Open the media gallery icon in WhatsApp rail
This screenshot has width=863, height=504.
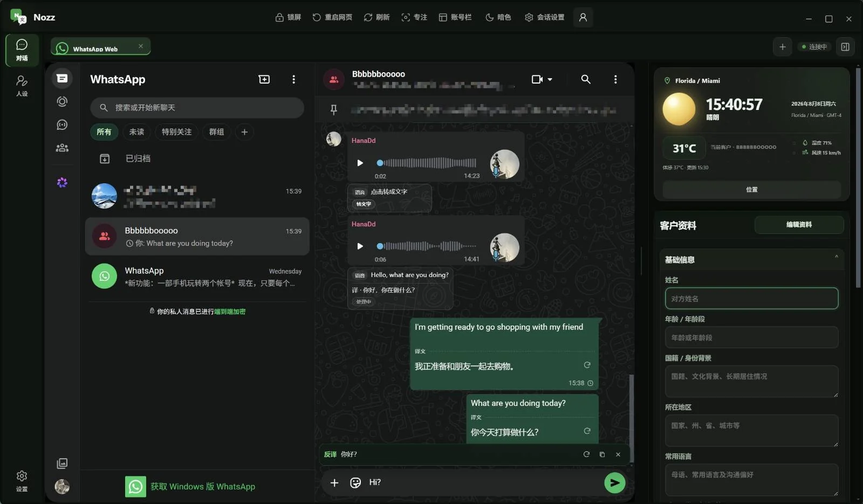pyautogui.click(x=62, y=463)
